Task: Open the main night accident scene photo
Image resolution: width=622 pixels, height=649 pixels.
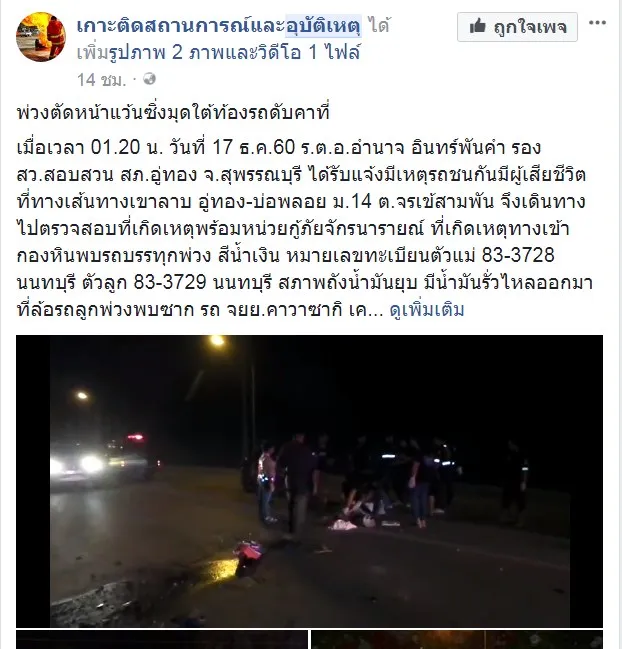Action: pyautogui.click(x=309, y=481)
